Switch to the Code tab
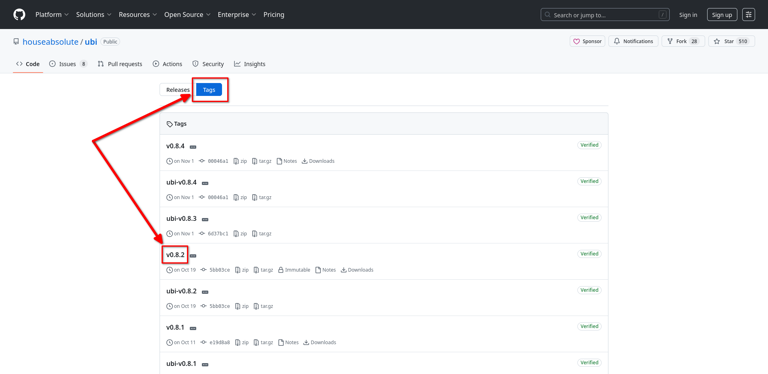This screenshot has height=374, width=768. tap(28, 64)
